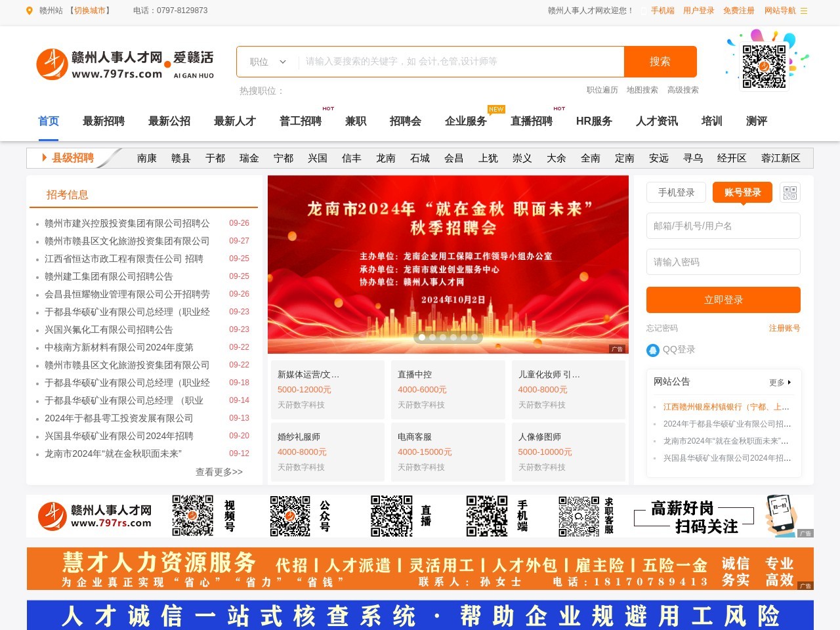Click 高级搜索 link
Viewport: 840px width, 630px height.
click(683, 90)
